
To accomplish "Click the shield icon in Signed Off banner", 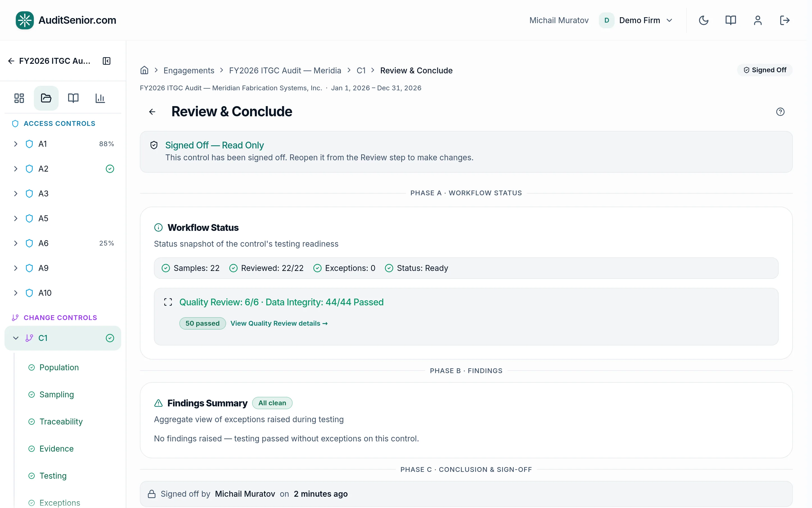I will 154,145.
